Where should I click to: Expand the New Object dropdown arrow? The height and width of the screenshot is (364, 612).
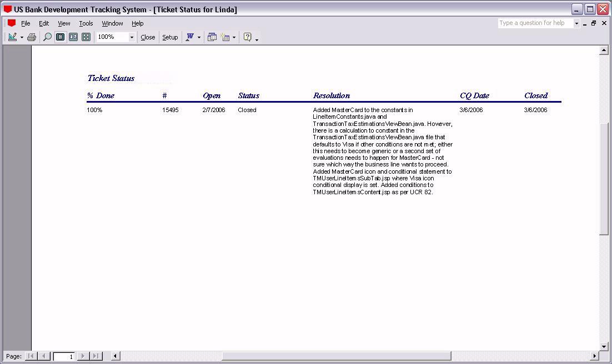click(234, 38)
